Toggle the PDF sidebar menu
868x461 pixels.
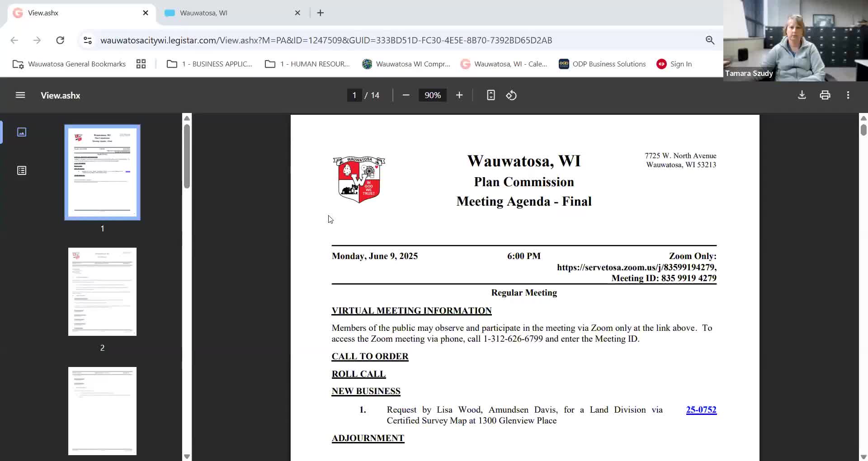click(20, 95)
